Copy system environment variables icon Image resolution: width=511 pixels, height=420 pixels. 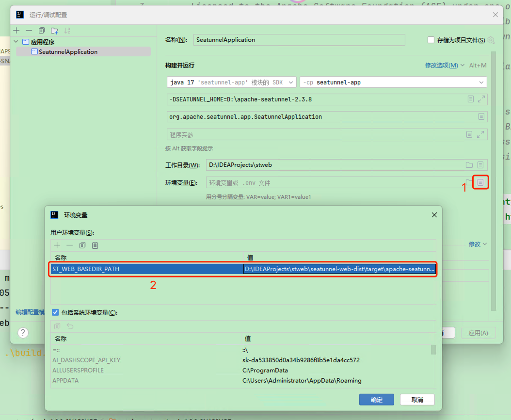point(57,326)
